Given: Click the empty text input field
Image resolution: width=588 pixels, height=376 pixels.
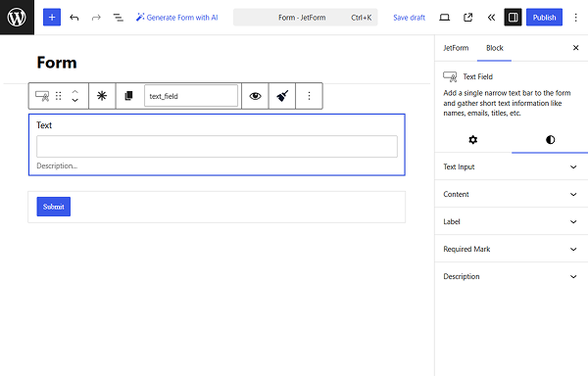Looking at the screenshot, I should (x=217, y=146).
